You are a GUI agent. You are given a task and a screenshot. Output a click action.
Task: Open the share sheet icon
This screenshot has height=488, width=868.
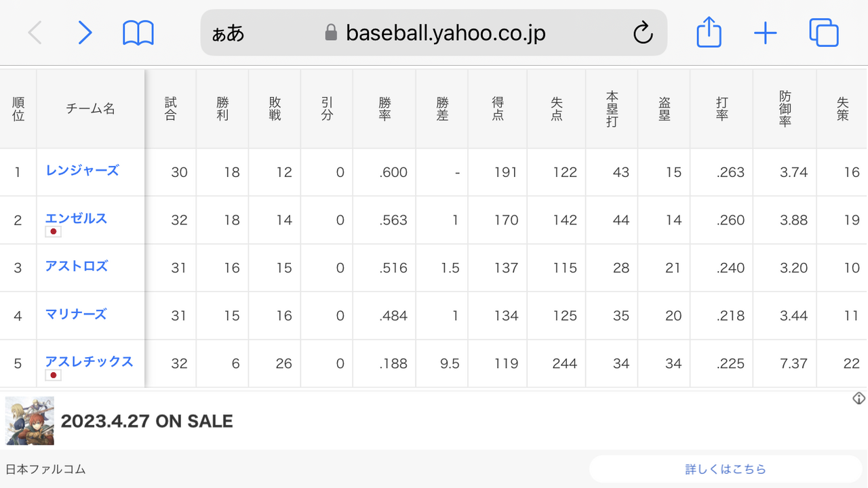(x=709, y=32)
